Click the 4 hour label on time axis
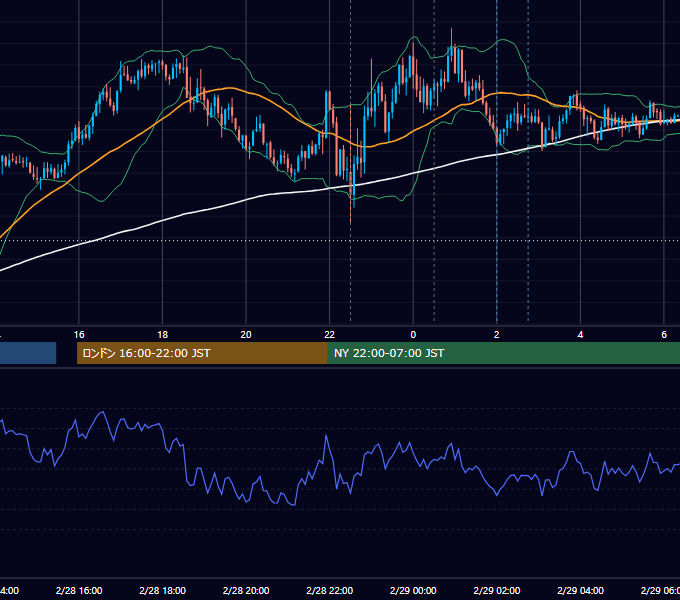This screenshot has height=600, width=680. click(580, 335)
